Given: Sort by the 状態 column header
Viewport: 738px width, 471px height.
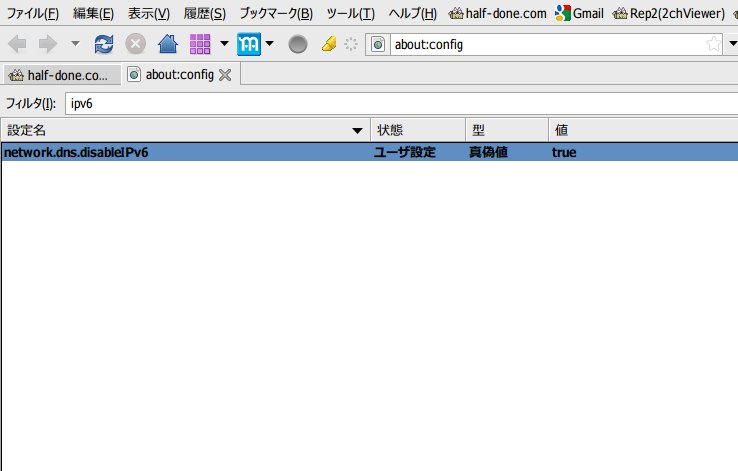Looking at the screenshot, I should pyautogui.click(x=418, y=130).
